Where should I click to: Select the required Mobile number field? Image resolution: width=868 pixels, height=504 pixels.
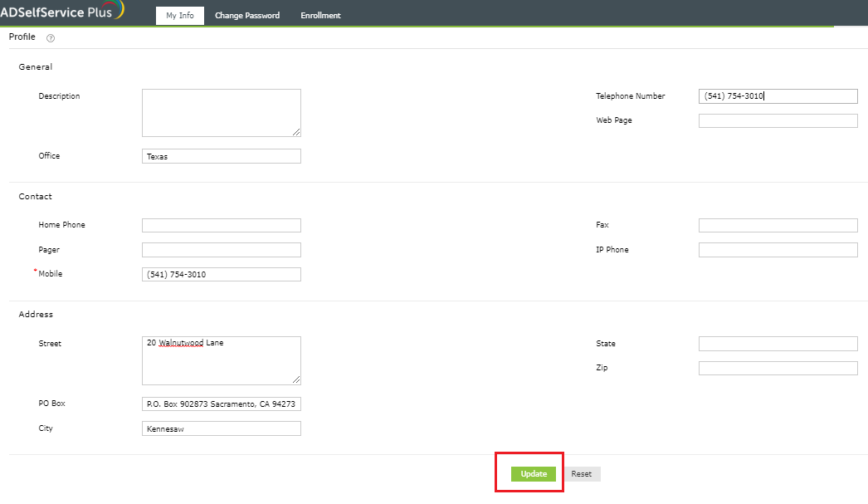pyautogui.click(x=221, y=273)
